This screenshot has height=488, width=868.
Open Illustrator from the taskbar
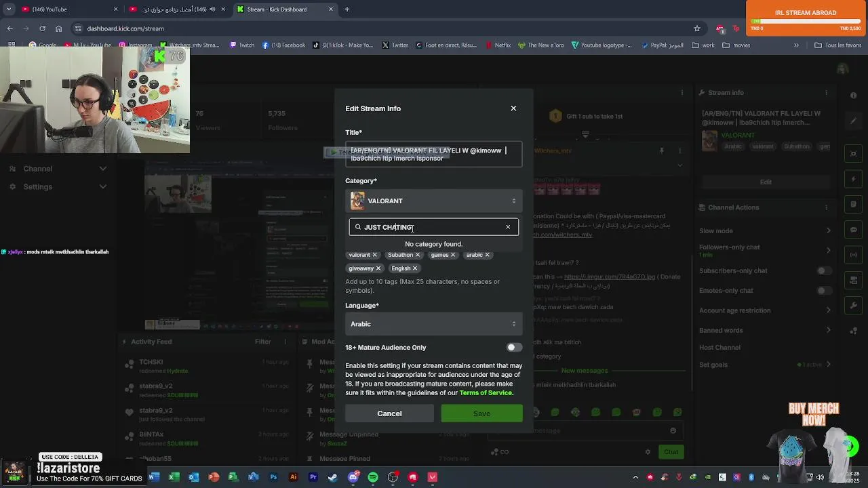pyautogui.click(x=293, y=477)
